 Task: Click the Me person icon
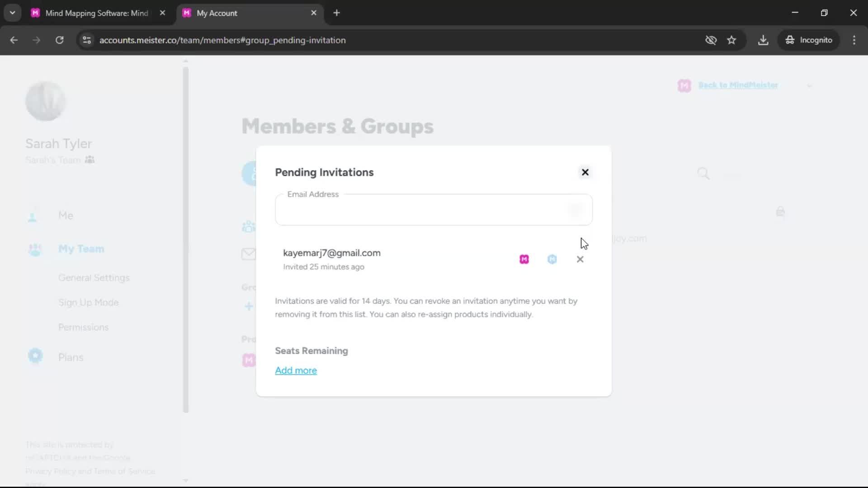32,216
